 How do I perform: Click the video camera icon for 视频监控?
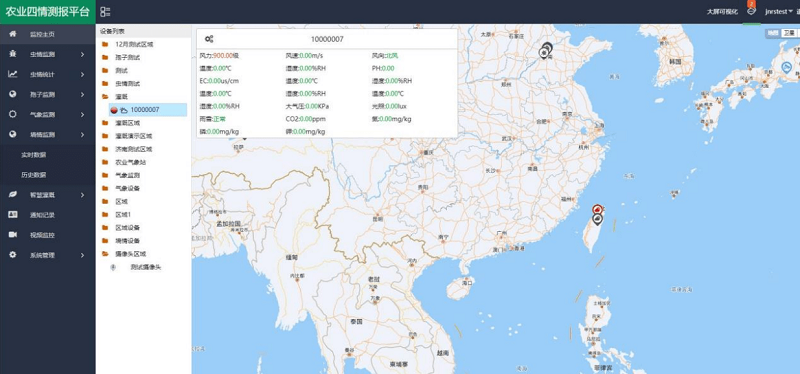(x=13, y=235)
